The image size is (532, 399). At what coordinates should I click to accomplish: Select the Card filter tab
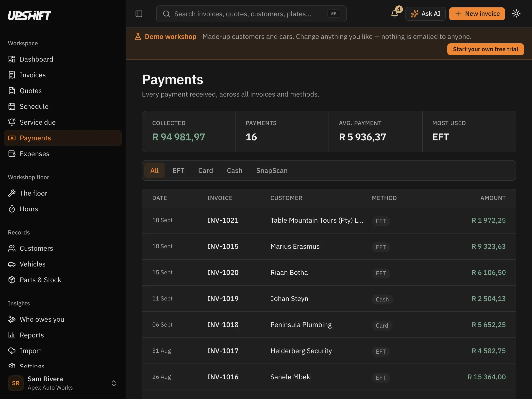point(205,170)
